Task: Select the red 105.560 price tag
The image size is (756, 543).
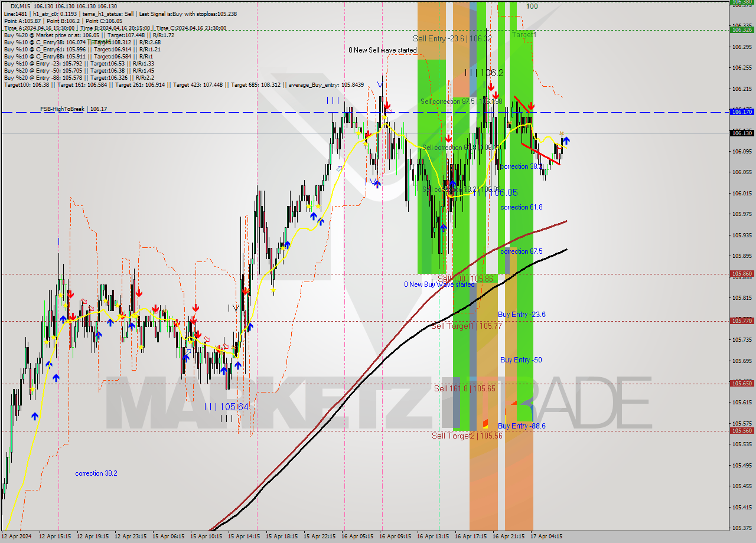Action: click(742, 431)
